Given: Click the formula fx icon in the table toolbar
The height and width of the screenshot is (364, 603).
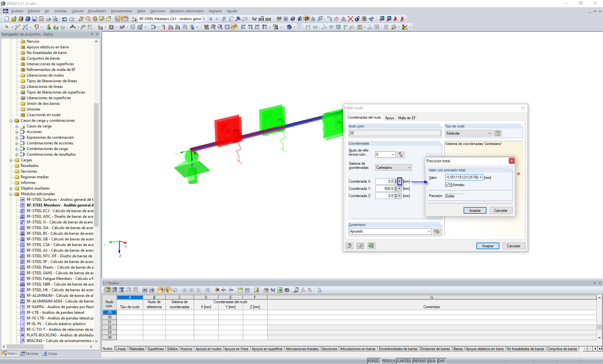Looking at the screenshot, I should point(303,290).
